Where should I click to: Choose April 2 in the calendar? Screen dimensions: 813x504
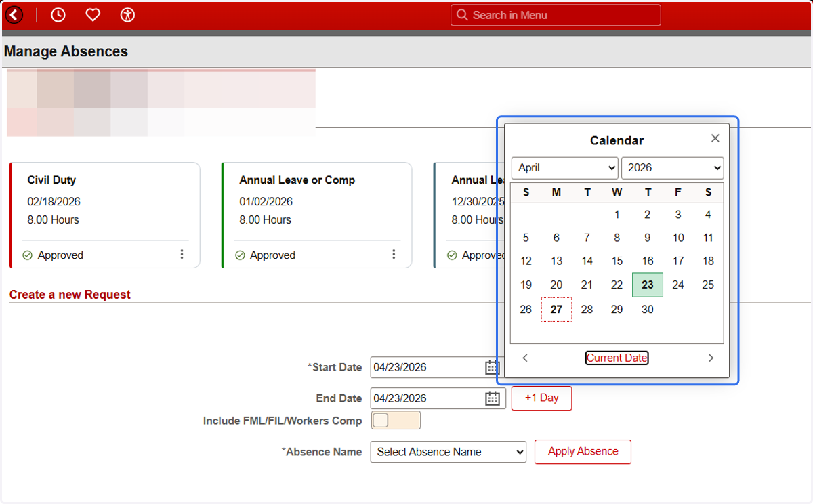click(x=648, y=215)
